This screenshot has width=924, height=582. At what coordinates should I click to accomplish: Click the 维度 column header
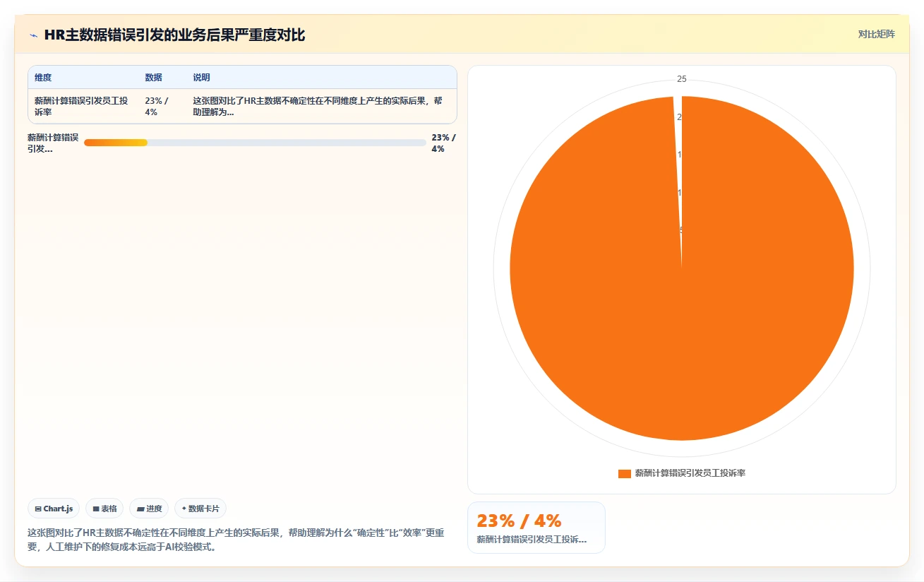tap(43, 78)
